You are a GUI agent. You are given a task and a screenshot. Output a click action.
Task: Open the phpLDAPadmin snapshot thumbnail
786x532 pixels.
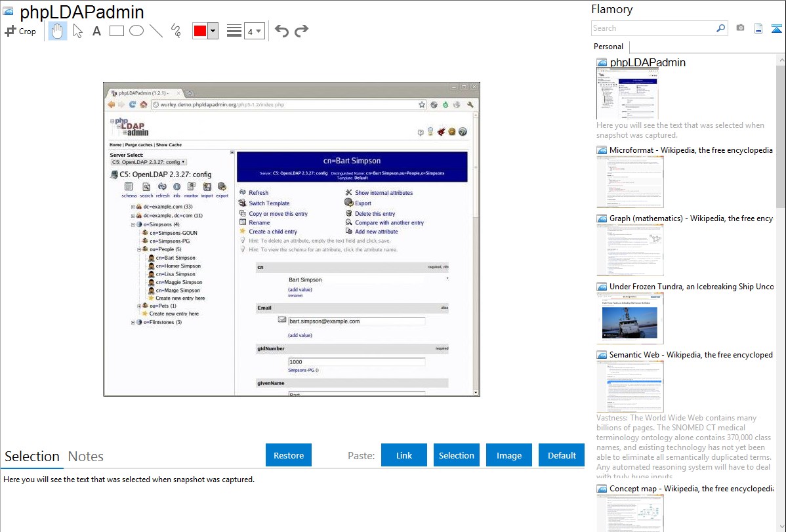click(x=627, y=94)
